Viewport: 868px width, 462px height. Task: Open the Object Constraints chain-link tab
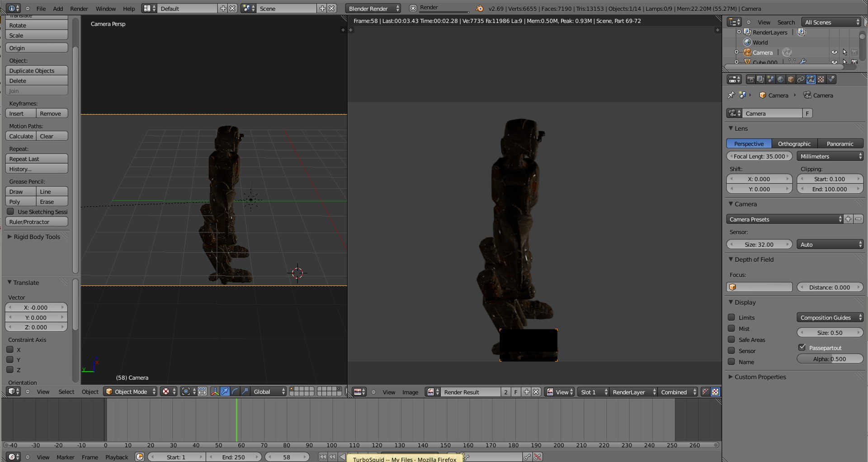pyautogui.click(x=801, y=79)
